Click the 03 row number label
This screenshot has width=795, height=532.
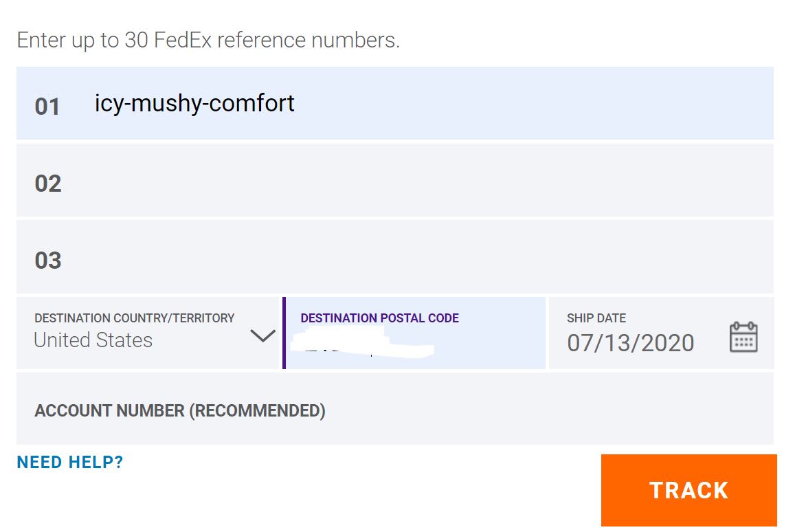47,261
